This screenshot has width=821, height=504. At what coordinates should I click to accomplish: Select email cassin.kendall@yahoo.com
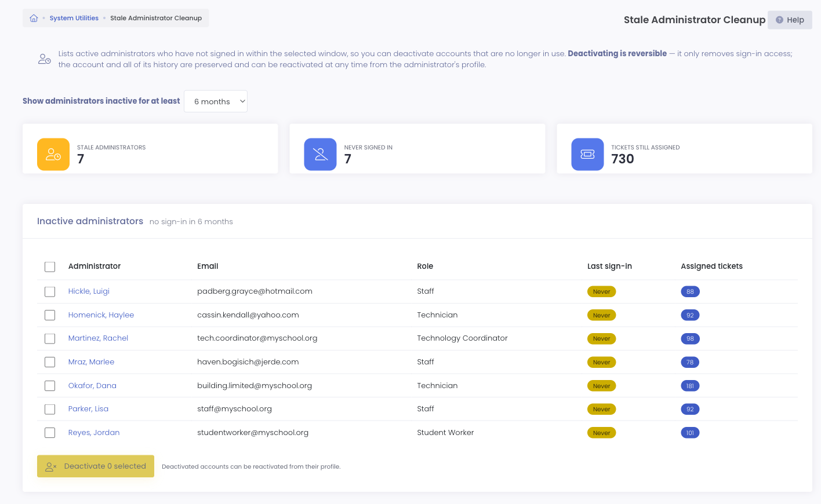point(248,315)
